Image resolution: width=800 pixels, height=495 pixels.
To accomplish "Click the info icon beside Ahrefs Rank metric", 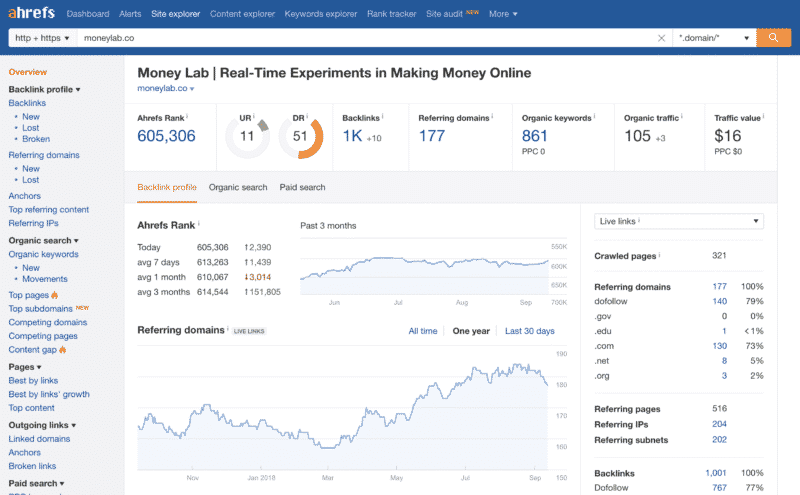I will (x=187, y=116).
